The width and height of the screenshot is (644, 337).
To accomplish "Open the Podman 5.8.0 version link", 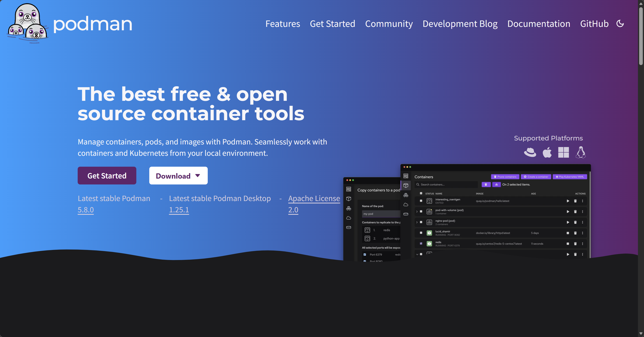I will pos(86,210).
